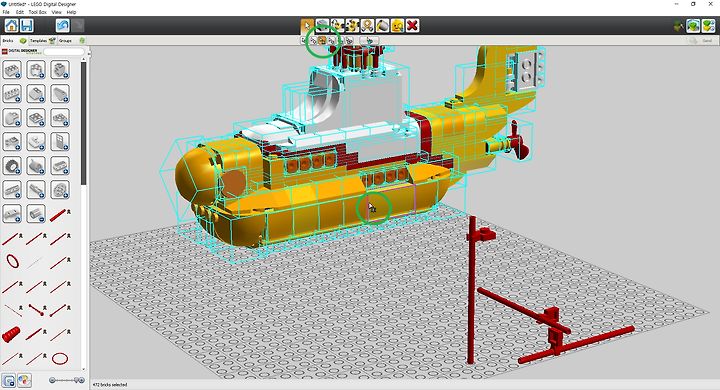Viewport: 720px width, 390px height.
Task: Switch to the Bricks tab
Action: pos(14,40)
